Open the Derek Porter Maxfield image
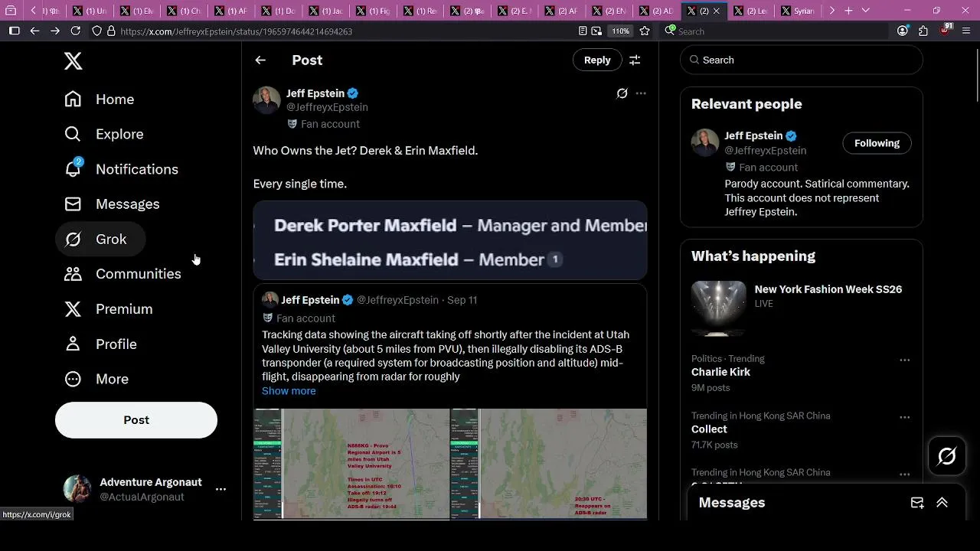Image resolution: width=980 pixels, height=551 pixels. tap(450, 240)
